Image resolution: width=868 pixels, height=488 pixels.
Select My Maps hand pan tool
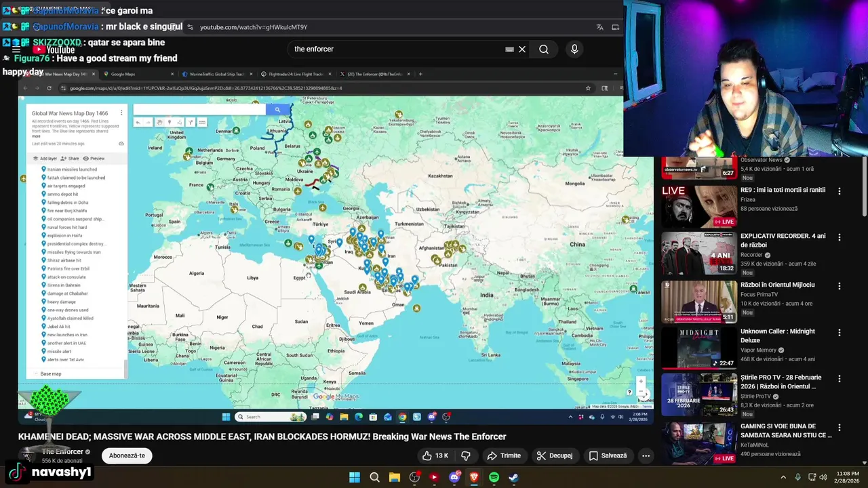pos(159,123)
